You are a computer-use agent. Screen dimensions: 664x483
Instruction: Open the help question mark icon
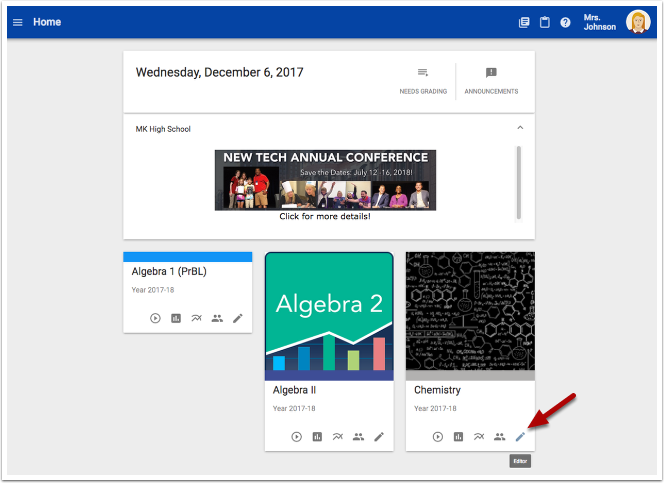(565, 22)
